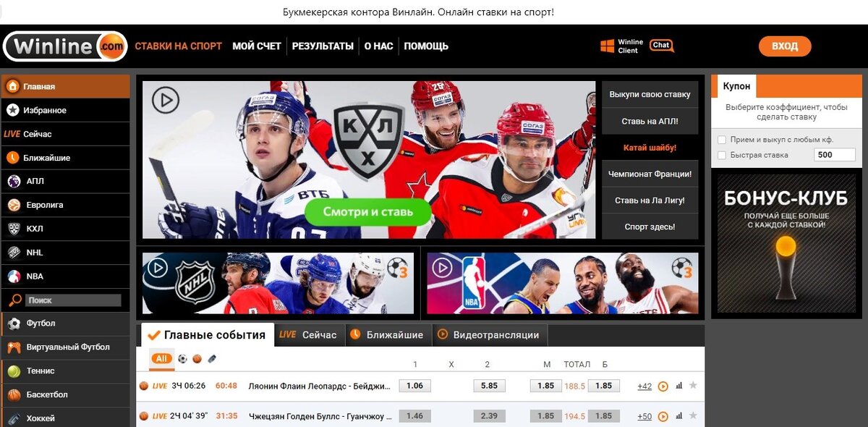This screenshot has width=868, height=427.
Task: Expand the +42 additional markets link
Action: (644, 386)
